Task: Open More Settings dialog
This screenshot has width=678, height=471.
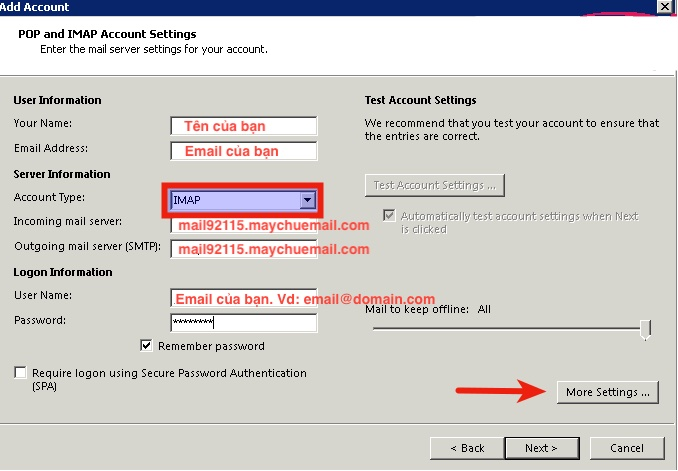Action: 608,392
